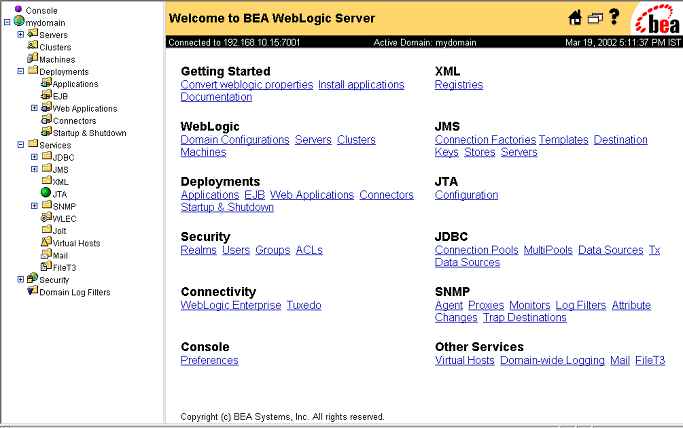Open SNMP Agent link

point(449,305)
